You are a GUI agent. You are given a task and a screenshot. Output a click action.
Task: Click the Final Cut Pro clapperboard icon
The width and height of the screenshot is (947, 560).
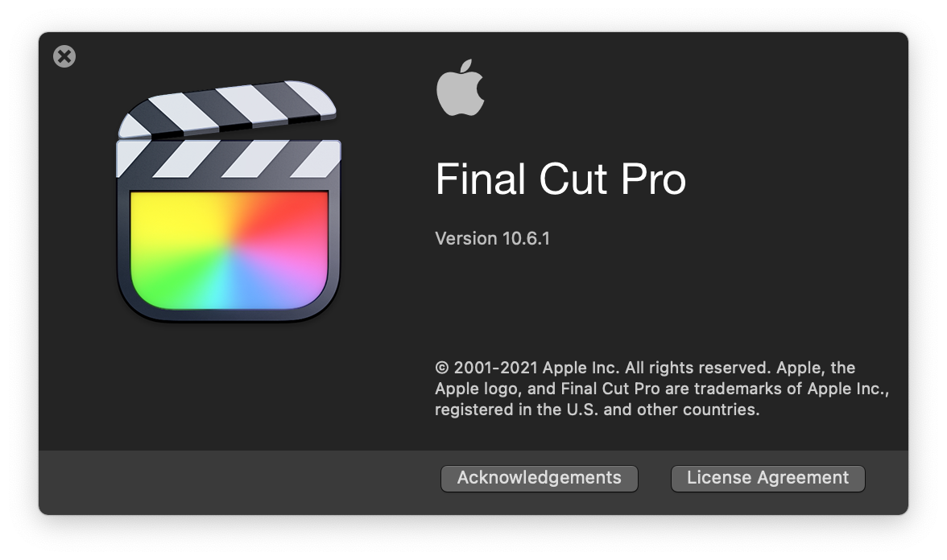[x=229, y=200]
